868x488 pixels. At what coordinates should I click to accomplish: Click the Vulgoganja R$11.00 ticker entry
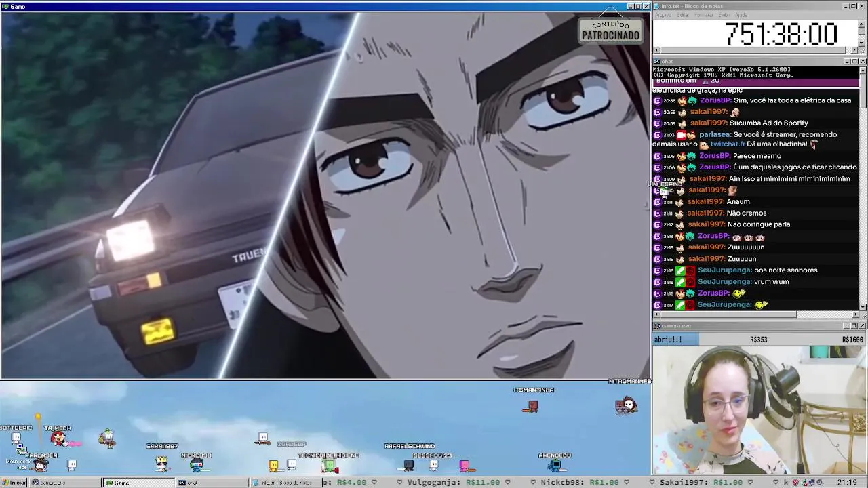(453, 483)
